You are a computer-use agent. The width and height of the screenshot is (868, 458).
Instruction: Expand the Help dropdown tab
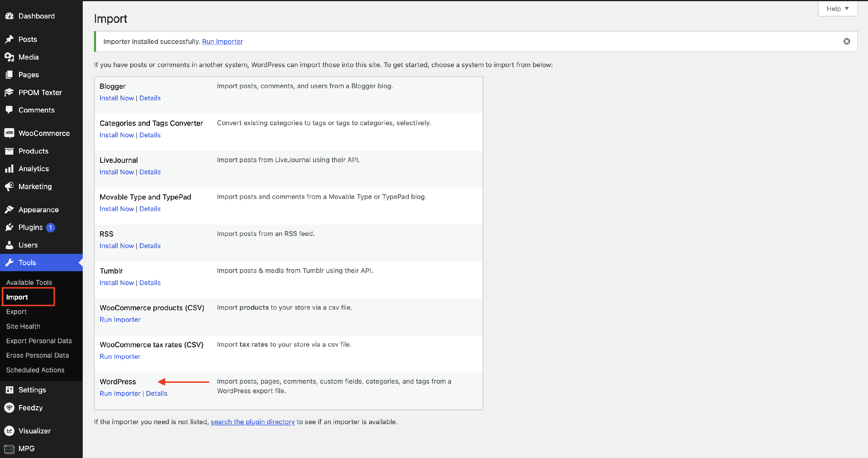point(837,9)
